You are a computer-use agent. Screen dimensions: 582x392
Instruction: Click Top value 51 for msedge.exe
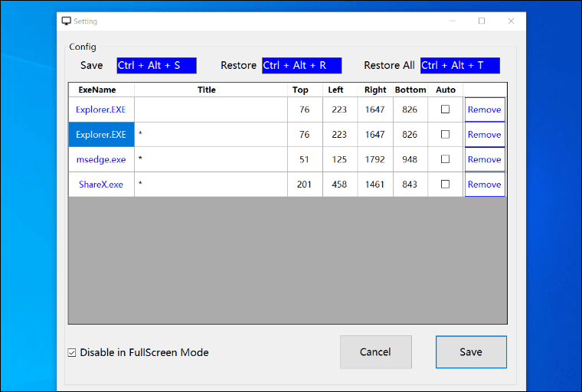[305, 159]
